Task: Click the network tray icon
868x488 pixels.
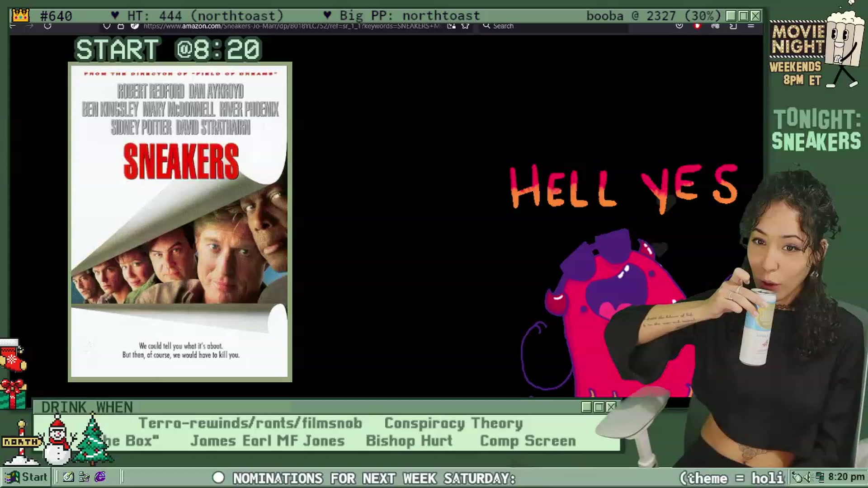Action: pyautogui.click(x=820, y=477)
